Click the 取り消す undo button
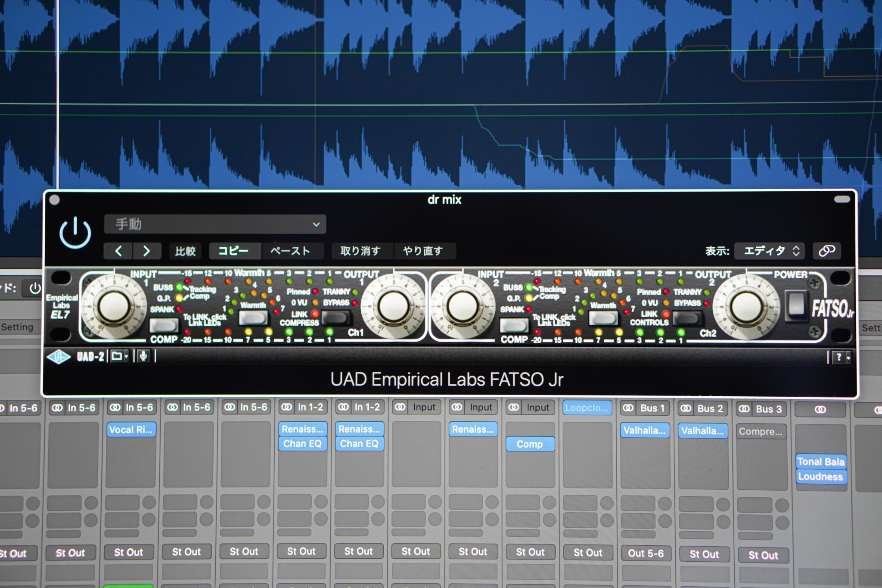 tap(360, 251)
